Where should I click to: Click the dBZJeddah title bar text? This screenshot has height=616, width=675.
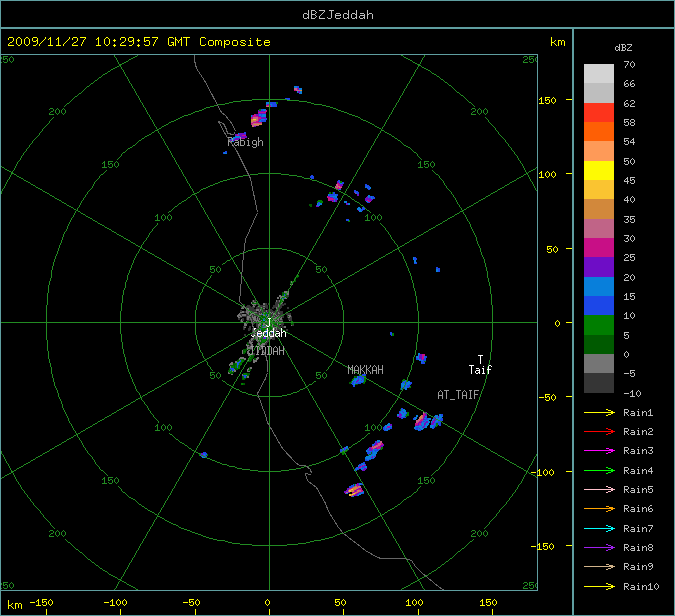(x=337, y=14)
